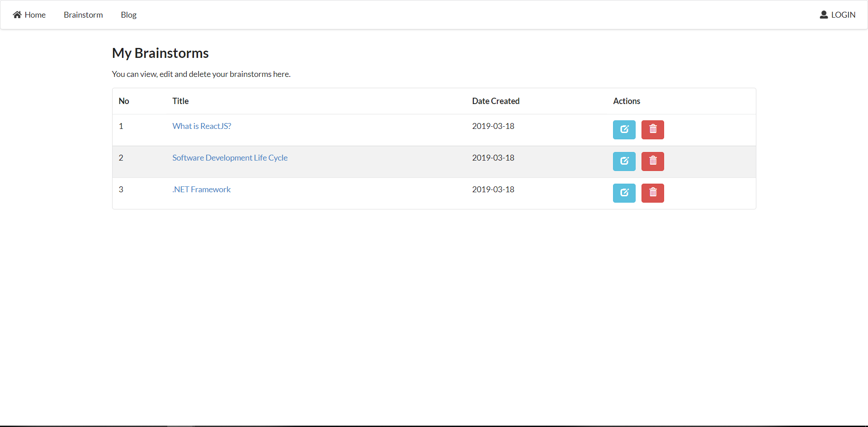This screenshot has width=868, height=427.
Task: Go to the Home page
Action: pyautogui.click(x=29, y=15)
